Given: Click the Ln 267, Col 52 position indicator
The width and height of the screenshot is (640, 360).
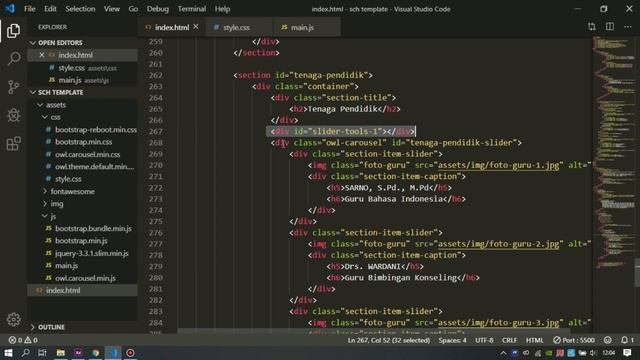Looking at the screenshot, I should pyautogui.click(x=389, y=340).
